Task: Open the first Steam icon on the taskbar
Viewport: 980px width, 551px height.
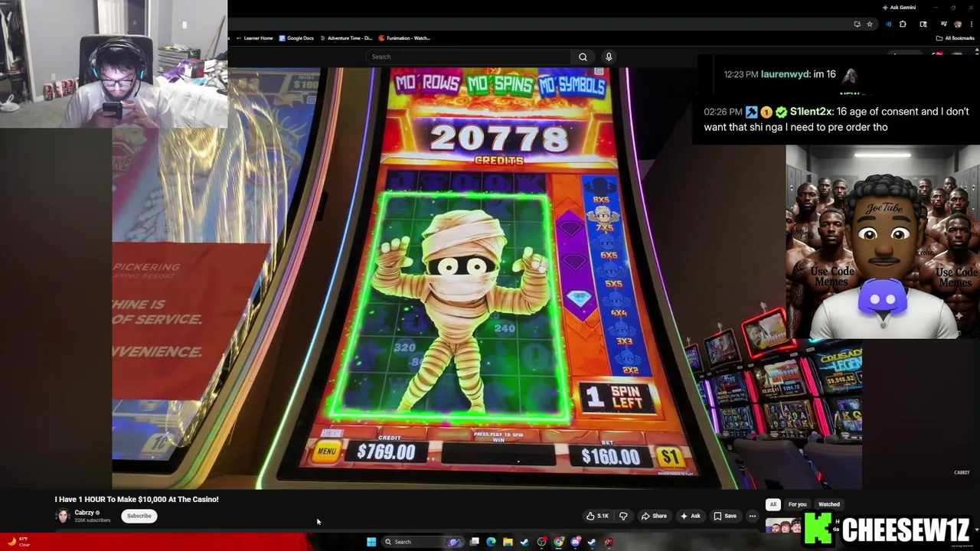Action: pyautogui.click(x=524, y=542)
